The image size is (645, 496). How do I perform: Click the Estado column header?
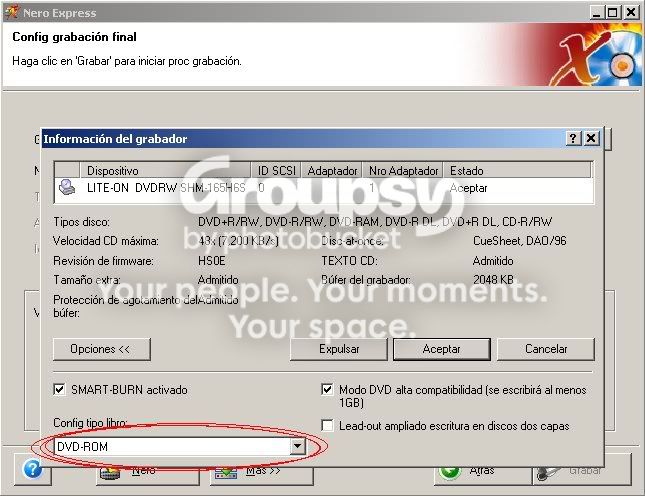(517, 170)
